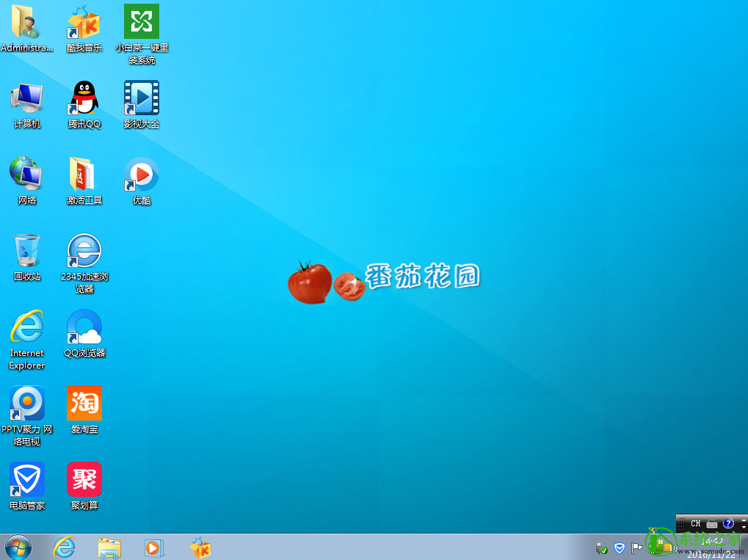Viewport: 748px width, 560px height.
Task: Open 计算机 desktop icon
Action: (x=26, y=106)
